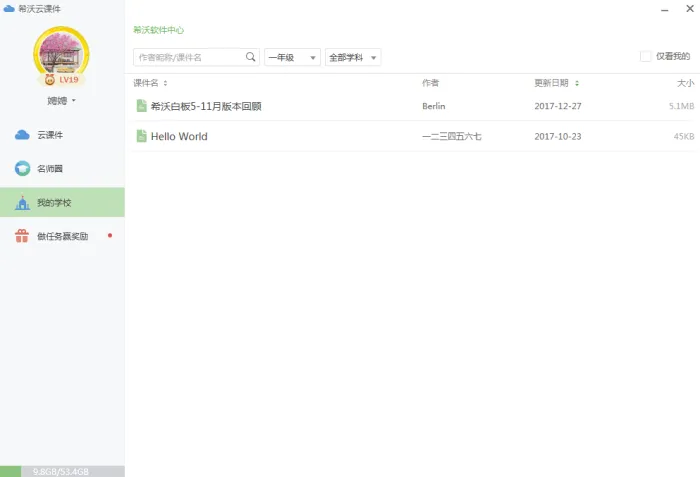Viewport: 700px width, 477px height.
Task: Click the 作者昵称/课件名 search field
Action: [x=188, y=58]
